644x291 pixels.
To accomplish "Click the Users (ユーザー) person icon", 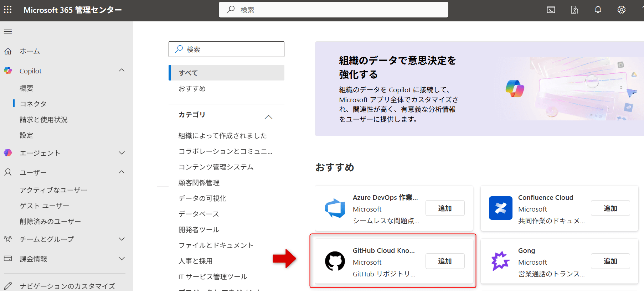I will click(x=8, y=173).
